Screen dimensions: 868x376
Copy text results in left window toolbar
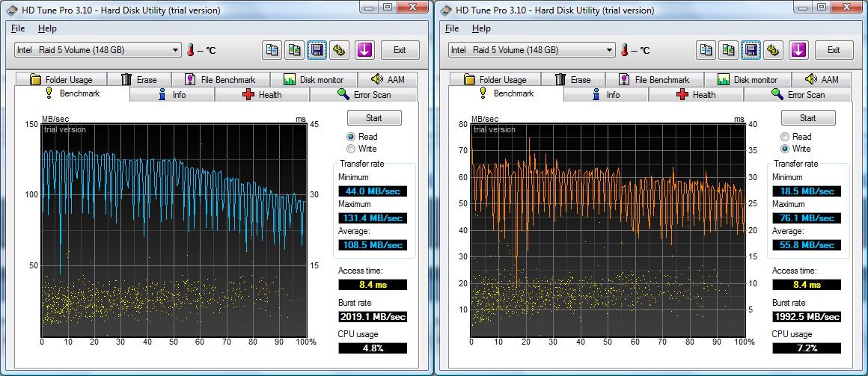click(272, 50)
